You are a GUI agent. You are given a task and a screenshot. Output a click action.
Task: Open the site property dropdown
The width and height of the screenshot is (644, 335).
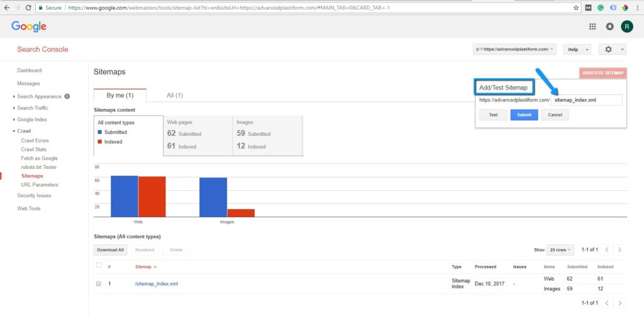(514, 49)
